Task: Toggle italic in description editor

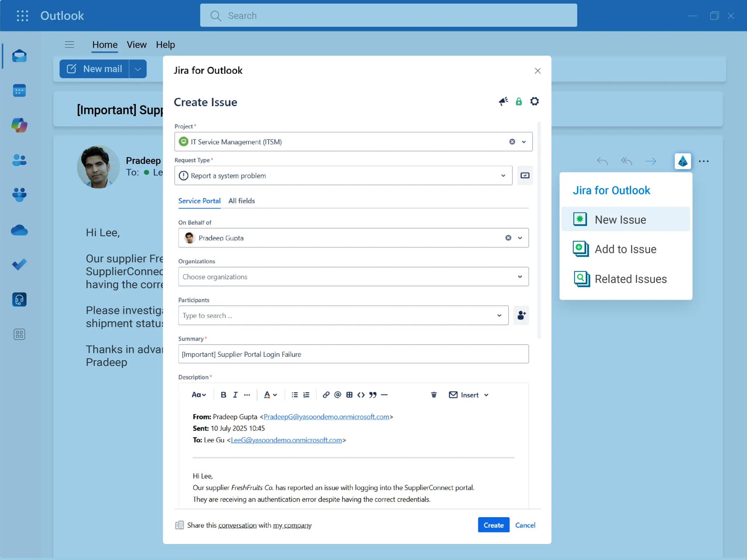Action: (x=235, y=395)
